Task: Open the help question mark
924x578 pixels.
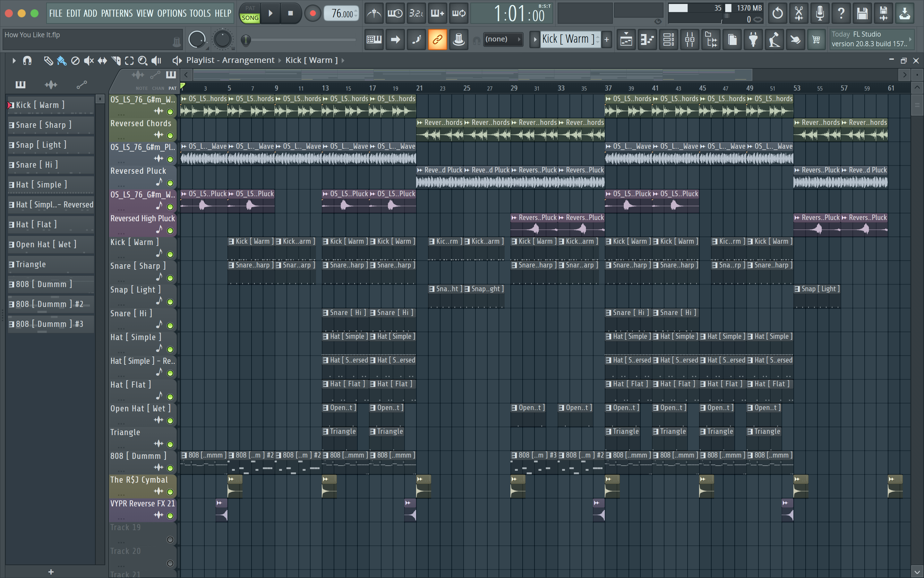Action: [841, 13]
